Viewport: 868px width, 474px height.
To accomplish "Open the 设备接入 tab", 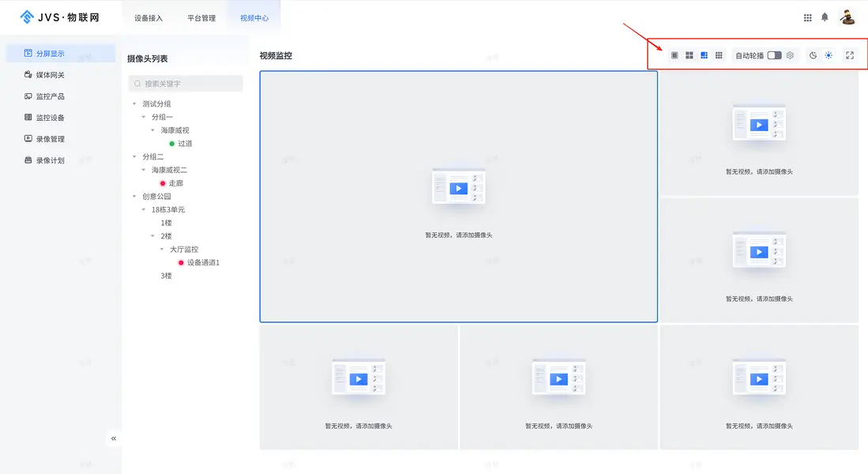I will [x=149, y=17].
